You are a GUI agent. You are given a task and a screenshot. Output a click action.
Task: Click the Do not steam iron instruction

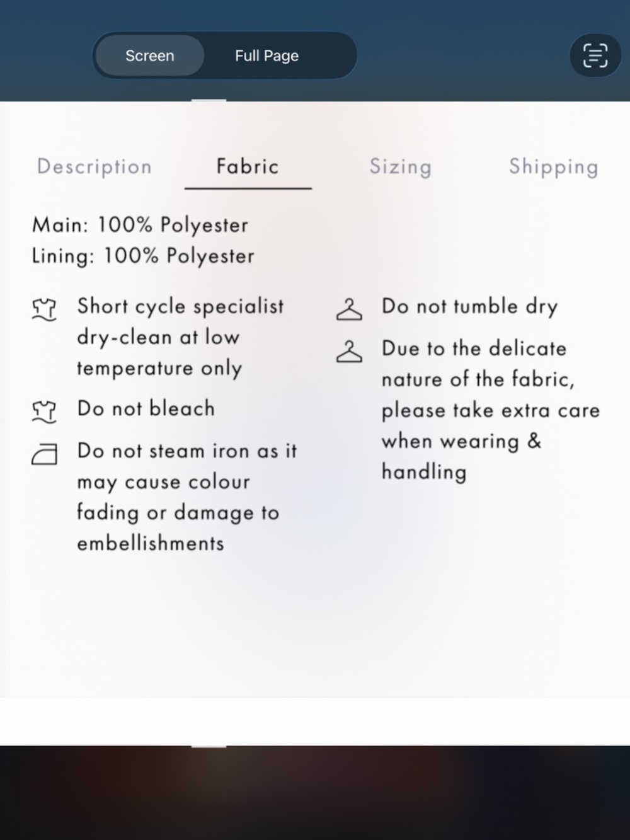[x=187, y=497]
